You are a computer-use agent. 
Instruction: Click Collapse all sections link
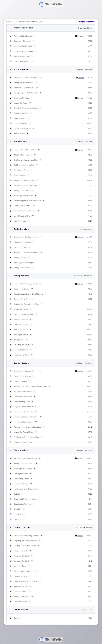click(86, 22)
